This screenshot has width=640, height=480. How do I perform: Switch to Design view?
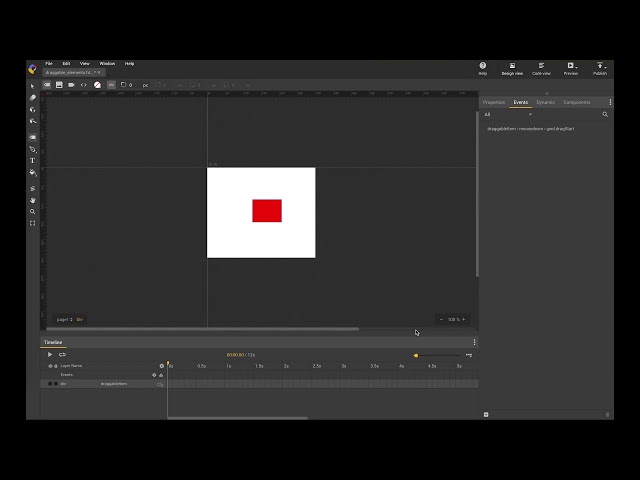click(x=512, y=69)
